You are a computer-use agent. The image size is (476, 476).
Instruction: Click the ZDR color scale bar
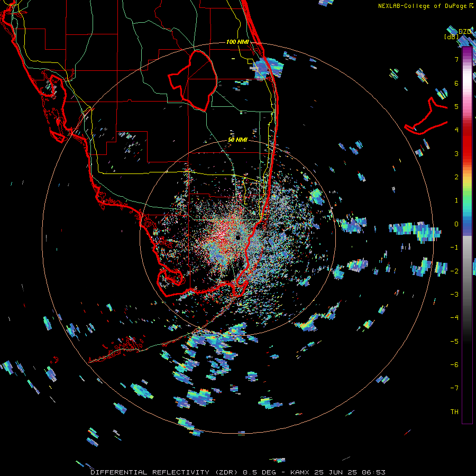pos(467,235)
